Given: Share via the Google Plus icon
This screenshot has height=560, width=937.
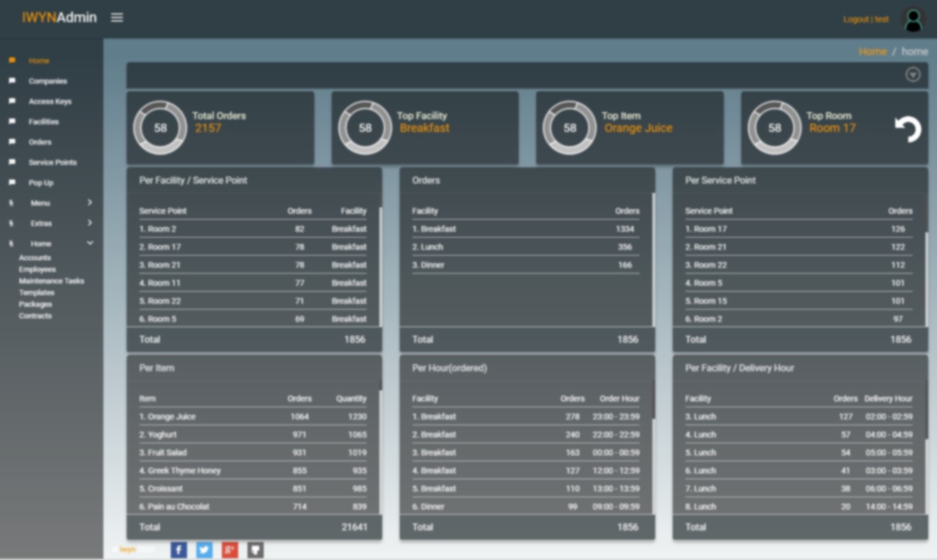Looking at the screenshot, I should coord(229,550).
